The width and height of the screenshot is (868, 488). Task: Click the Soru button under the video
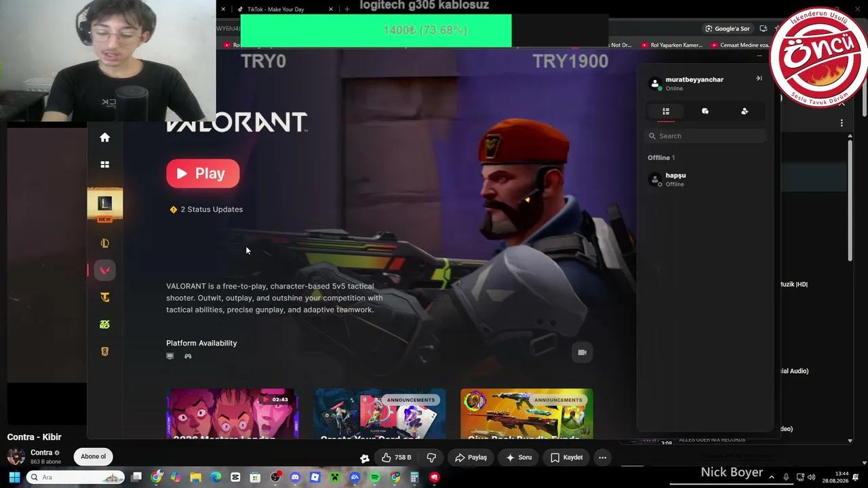pyautogui.click(x=519, y=457)
